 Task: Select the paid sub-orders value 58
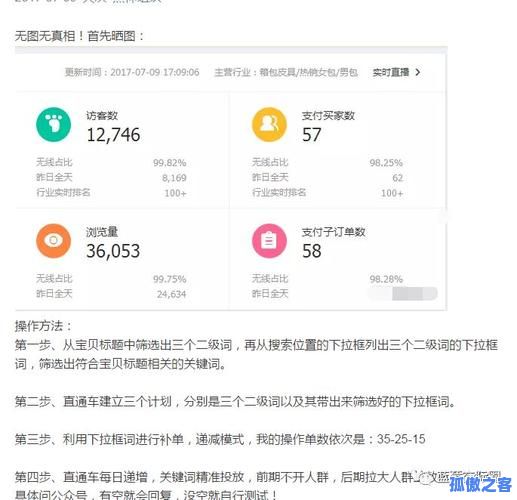coord(312,251)
